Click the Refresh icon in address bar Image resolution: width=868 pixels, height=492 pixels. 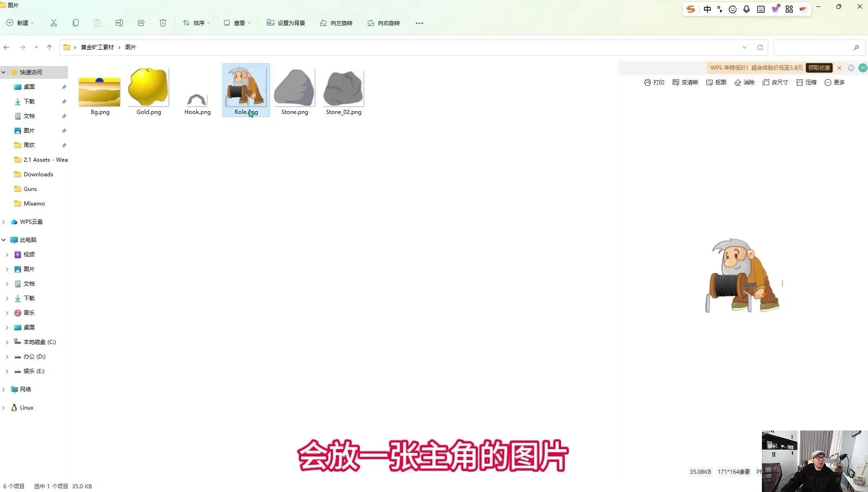point(760,47)
